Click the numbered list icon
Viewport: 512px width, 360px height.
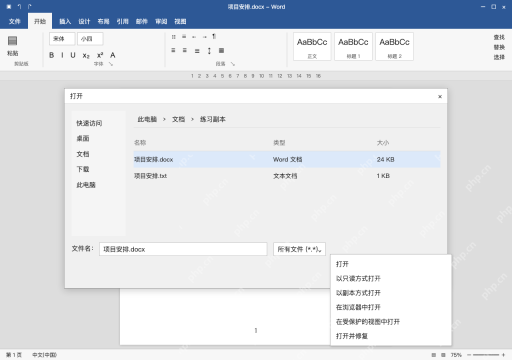tap(184, 37)
